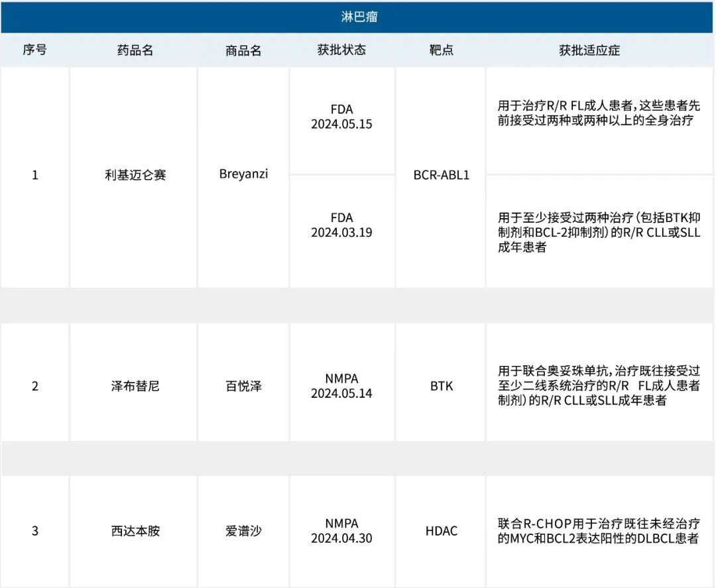Click the 联合R-CHOP indication text
716x588 pixels.
(599, 531)
